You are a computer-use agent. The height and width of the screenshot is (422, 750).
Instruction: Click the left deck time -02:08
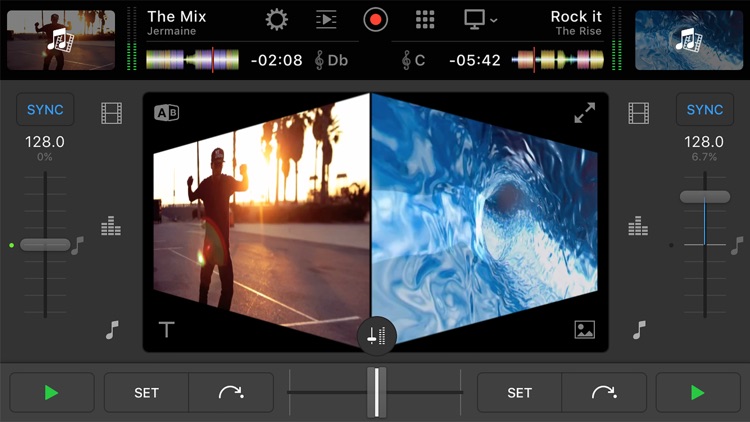point(276,60)
